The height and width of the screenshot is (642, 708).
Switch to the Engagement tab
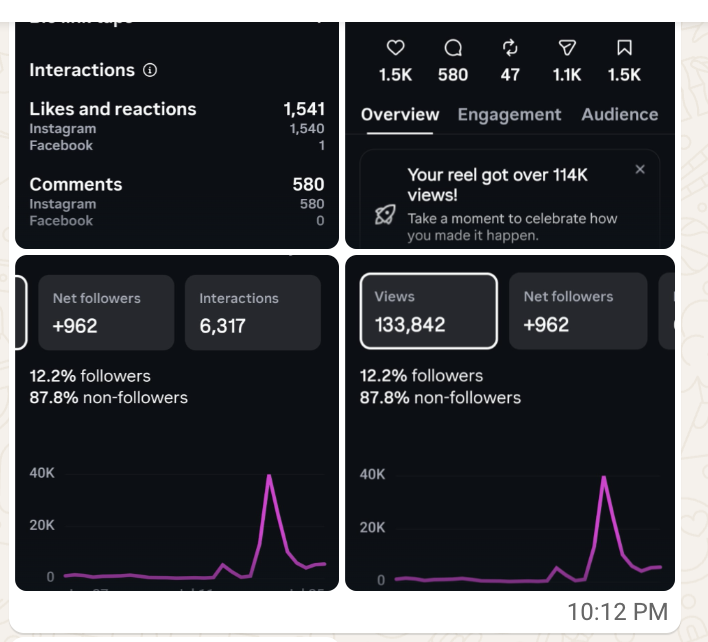tap(509, 115)
